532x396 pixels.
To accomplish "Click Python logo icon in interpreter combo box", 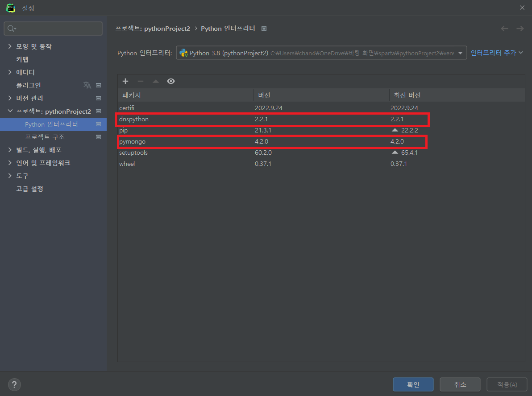I will tap(183, 53).
